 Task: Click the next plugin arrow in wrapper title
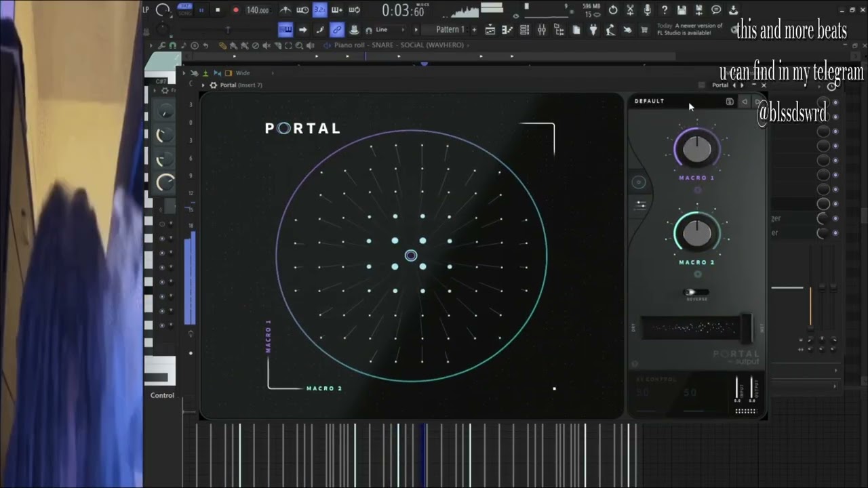pos(742,85)
